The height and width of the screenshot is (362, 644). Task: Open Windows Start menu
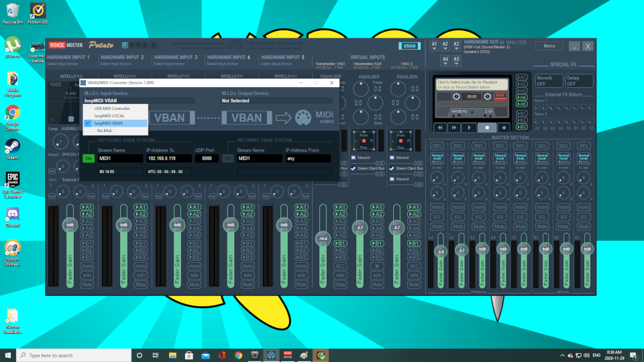point(8,355)
